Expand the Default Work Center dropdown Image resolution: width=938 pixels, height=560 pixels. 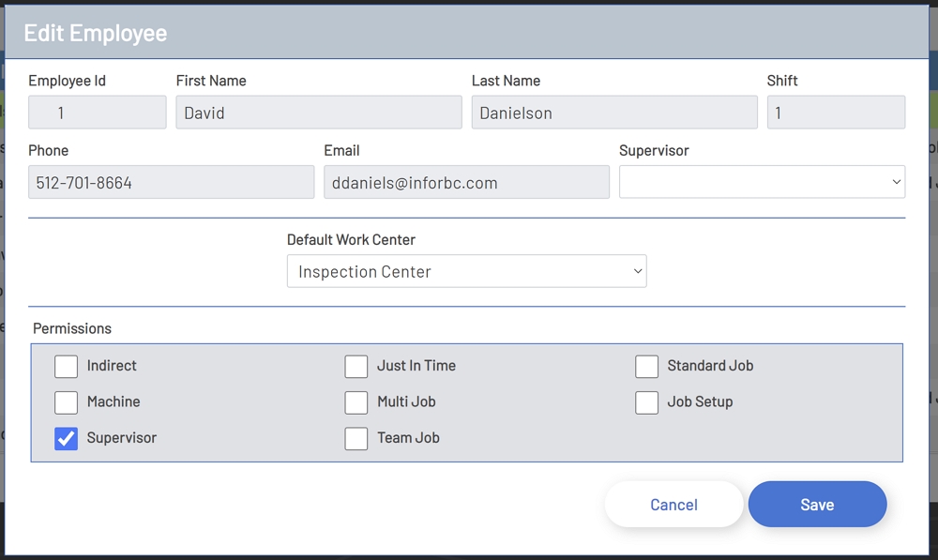(466, 271)
